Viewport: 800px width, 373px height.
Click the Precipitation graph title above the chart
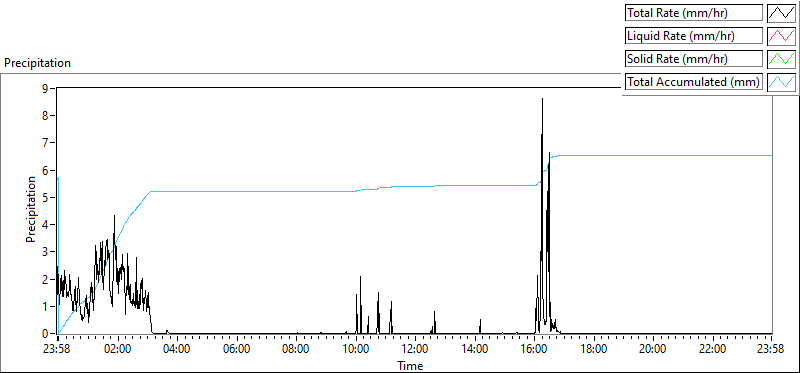pos(37,63)
